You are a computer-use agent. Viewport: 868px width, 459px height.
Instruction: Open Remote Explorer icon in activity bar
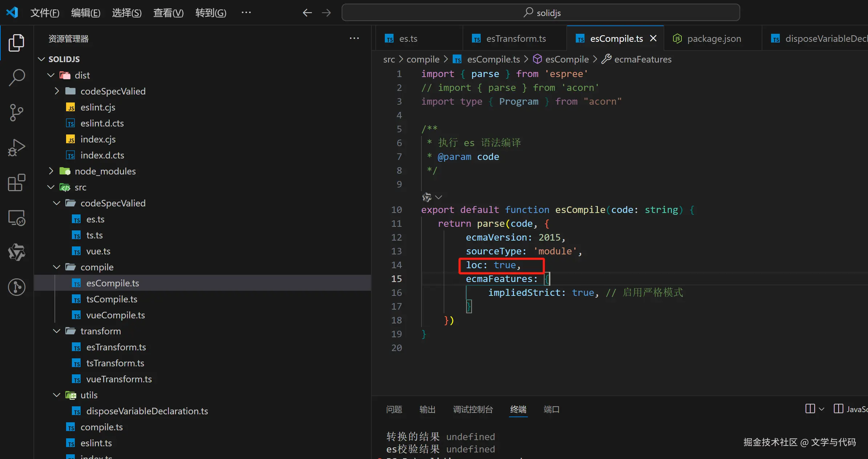[17, 218]
